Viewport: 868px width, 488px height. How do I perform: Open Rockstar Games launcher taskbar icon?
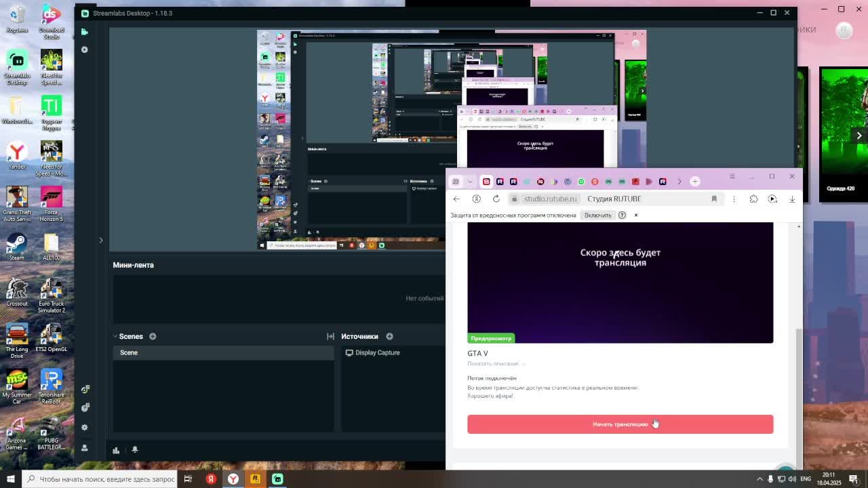pos(255,479)
